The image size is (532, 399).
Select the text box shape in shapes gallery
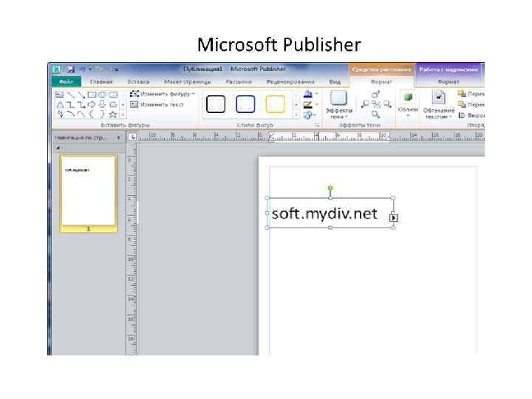click(59, 95)
